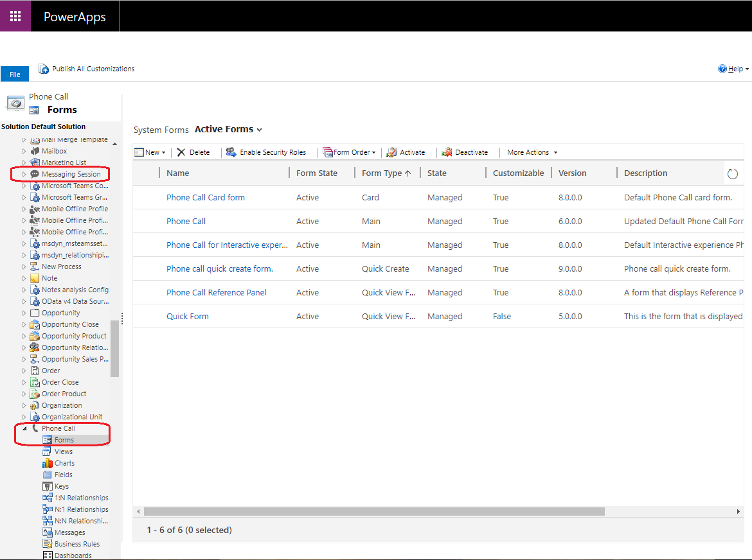
Task: Select Views under Phone Call
Action: (63, 451)
